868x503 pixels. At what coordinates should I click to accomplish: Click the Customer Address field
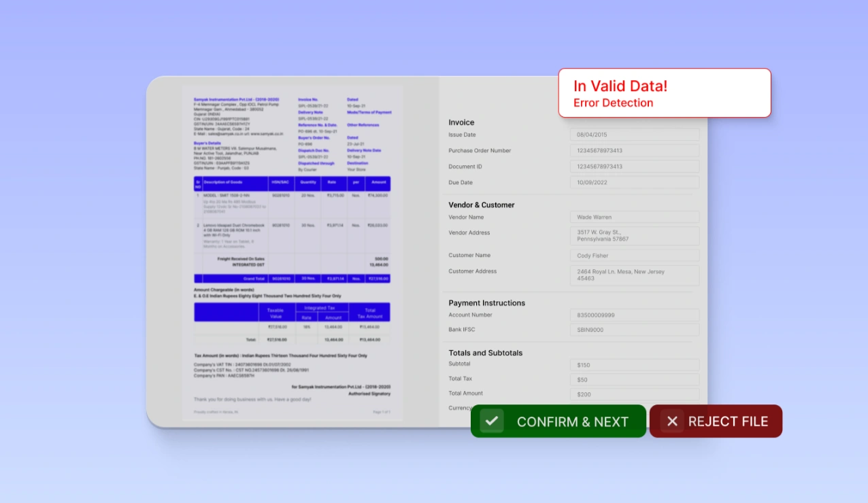pyautogui.click(x=634, y=275)
